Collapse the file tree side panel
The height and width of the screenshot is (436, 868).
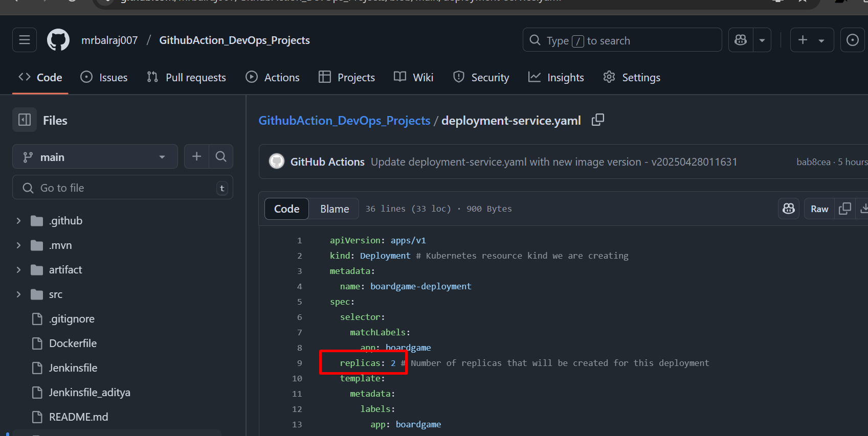click(25, 120)
